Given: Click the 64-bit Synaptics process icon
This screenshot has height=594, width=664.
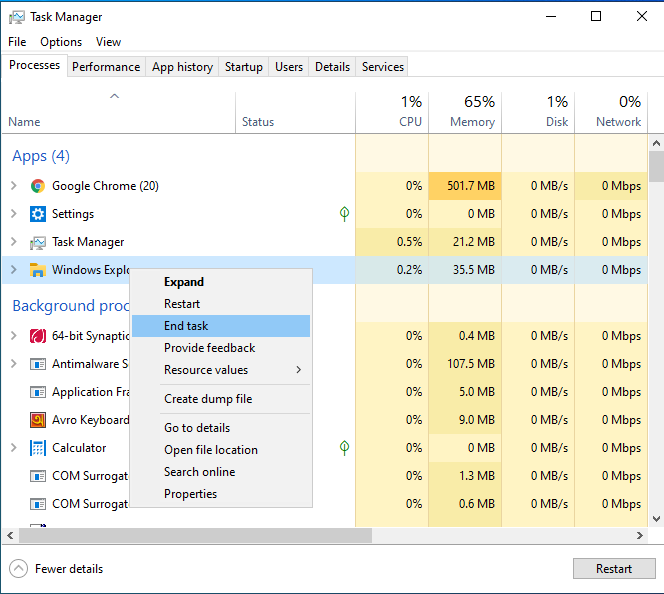Looking at the screenshot, I should 38,336.
